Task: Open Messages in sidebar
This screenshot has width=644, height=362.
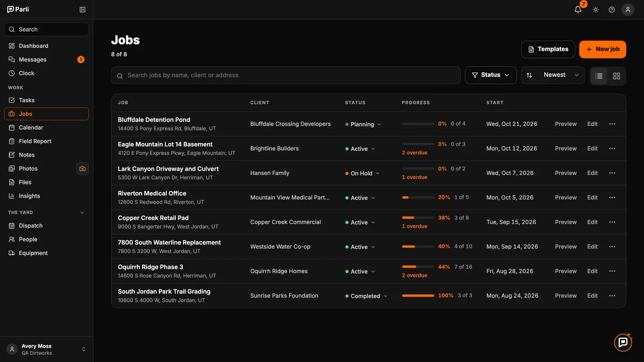Action: pos(46,60)
